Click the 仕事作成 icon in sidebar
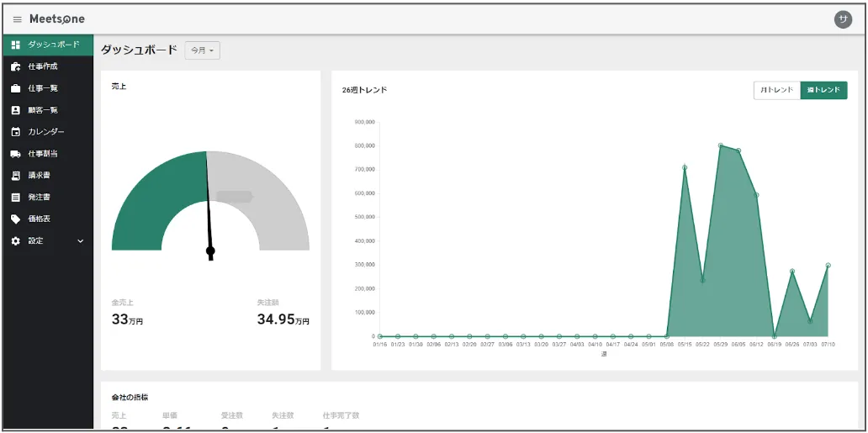The height and width of the screenshot is (433, 868). tap(15, 66)
